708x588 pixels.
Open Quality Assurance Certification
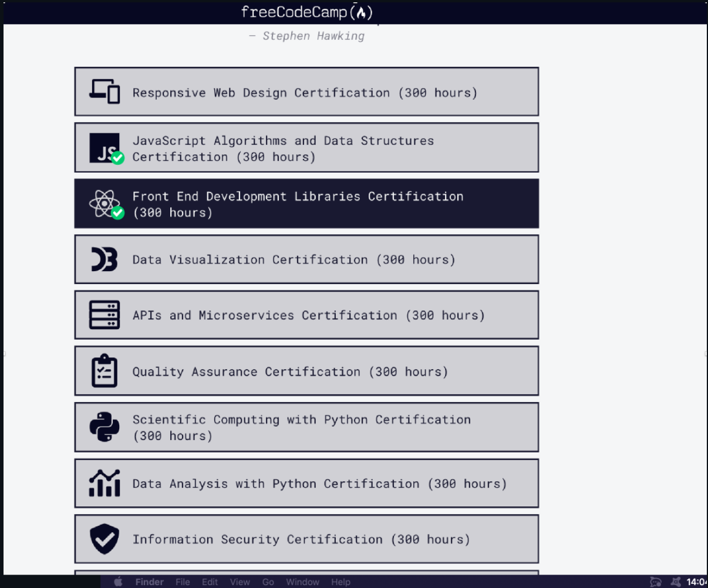click(x=306, y=371)
